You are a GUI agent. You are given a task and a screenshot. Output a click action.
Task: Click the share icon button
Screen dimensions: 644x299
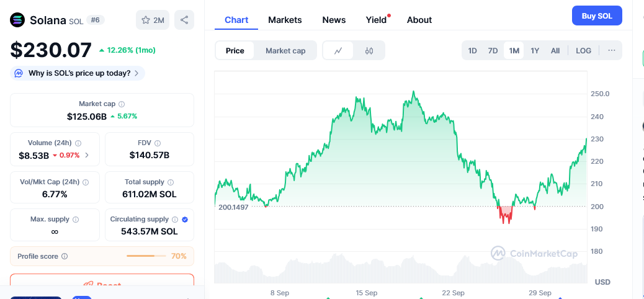(x=184, y=20)
